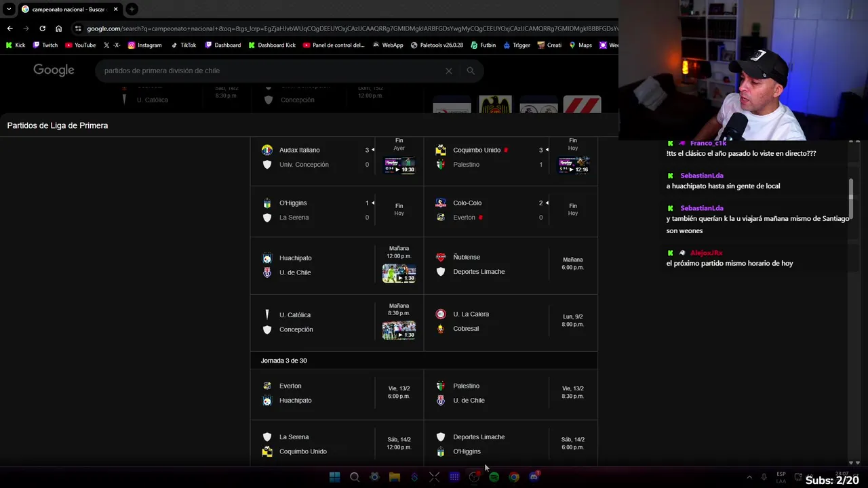Open the Windows Start menu
This screenshot has width=868, height=488.
click(x=334, y=477)
